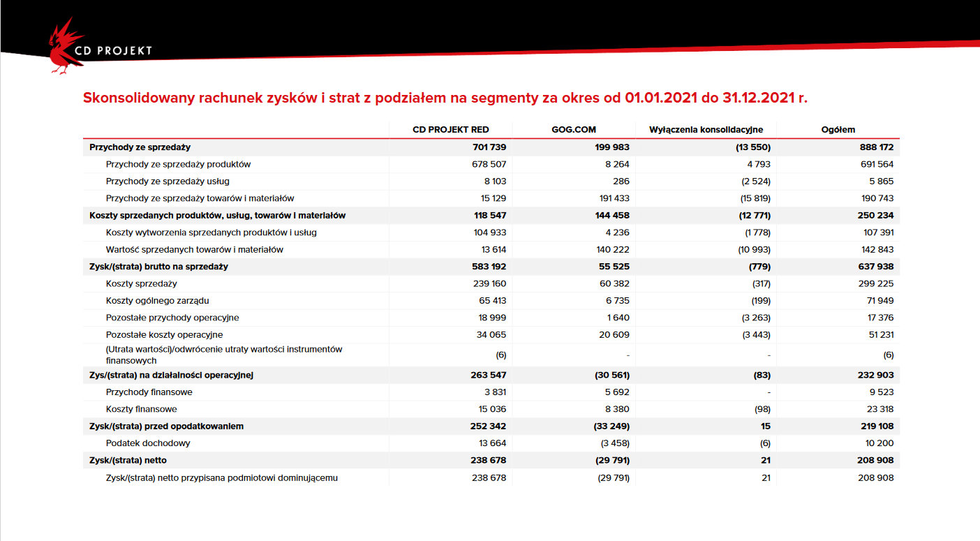Select Przychody ze sprzedaży produktów row label
980x541 pixels.
tap(178, 165)
